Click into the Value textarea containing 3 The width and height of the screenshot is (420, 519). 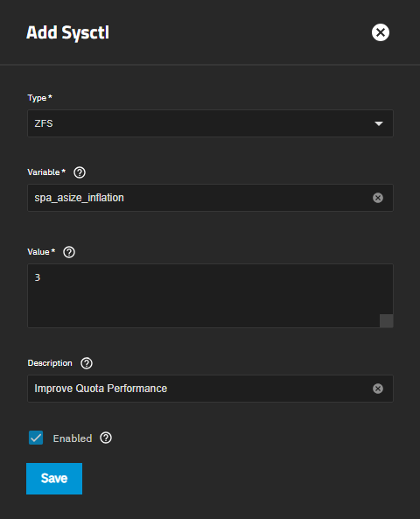(210, 296)
